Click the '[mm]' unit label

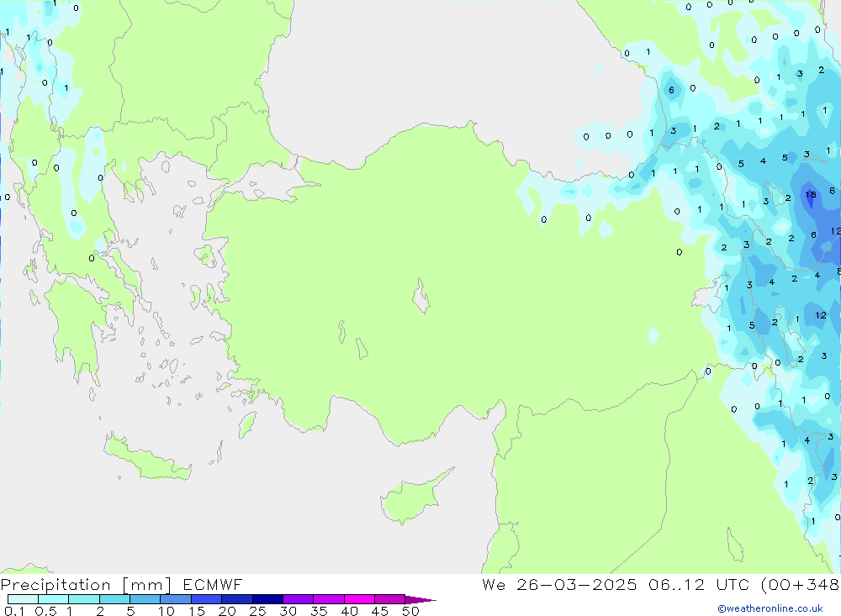point(147,585)
